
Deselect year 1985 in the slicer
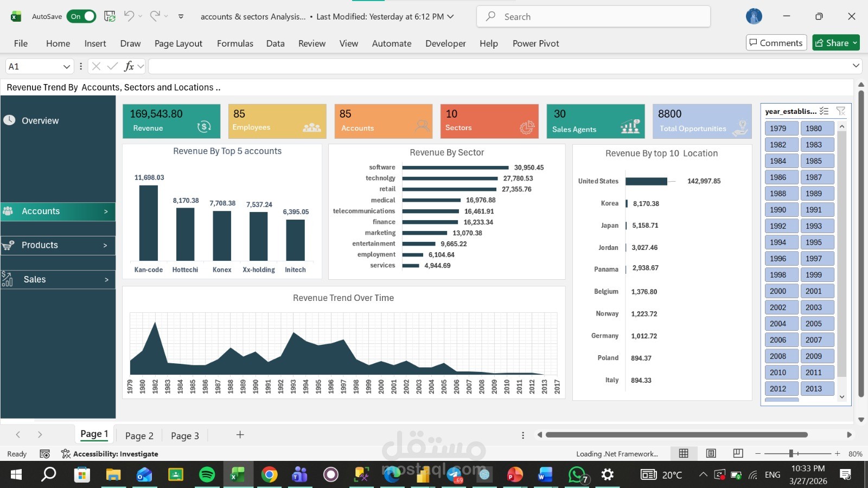pos(817,160)
